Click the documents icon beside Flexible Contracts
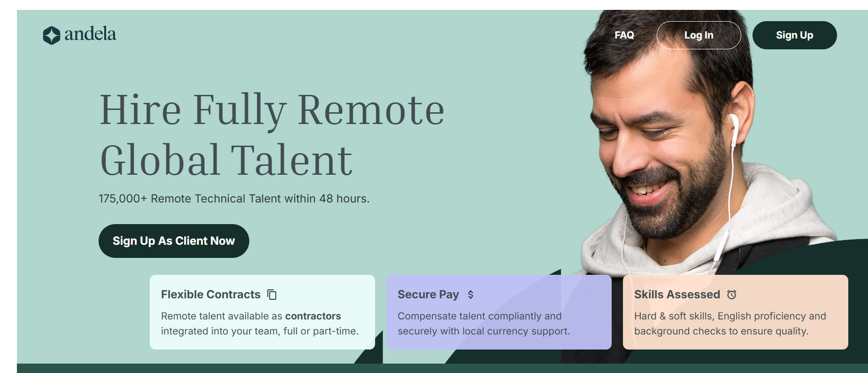Screen dimensions: 868x373 click(x=272, y=295)
